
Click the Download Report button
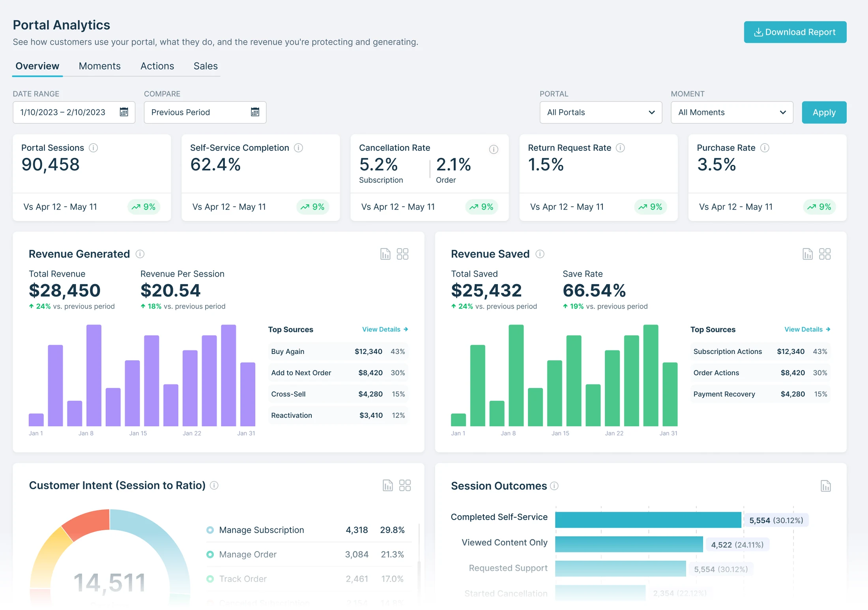click(x=795, y=32)
